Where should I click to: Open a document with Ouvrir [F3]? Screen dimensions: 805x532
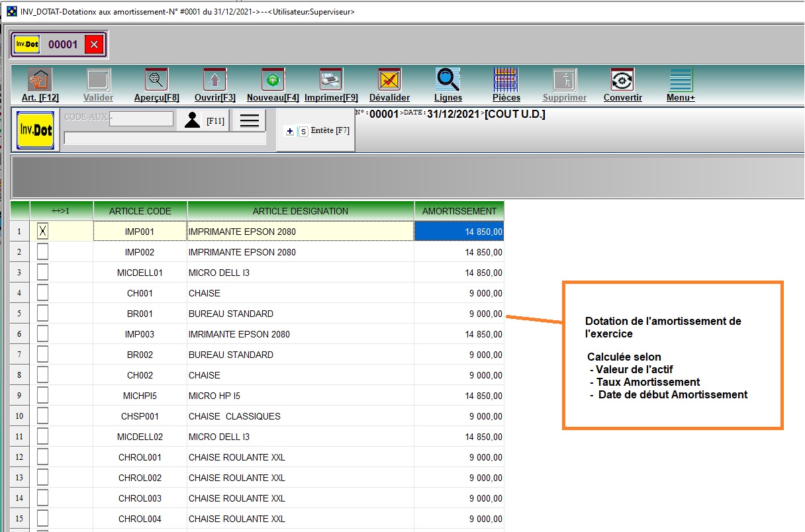coord(214,81)
